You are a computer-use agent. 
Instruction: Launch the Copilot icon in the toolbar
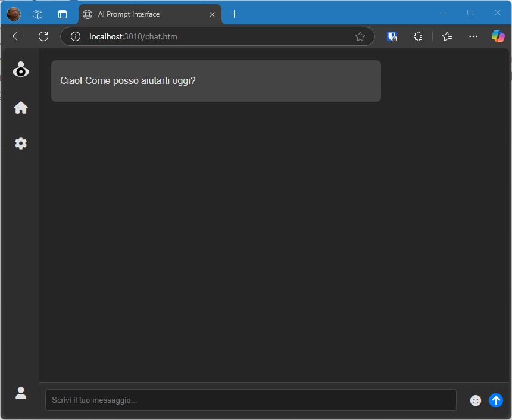(498, 36)
